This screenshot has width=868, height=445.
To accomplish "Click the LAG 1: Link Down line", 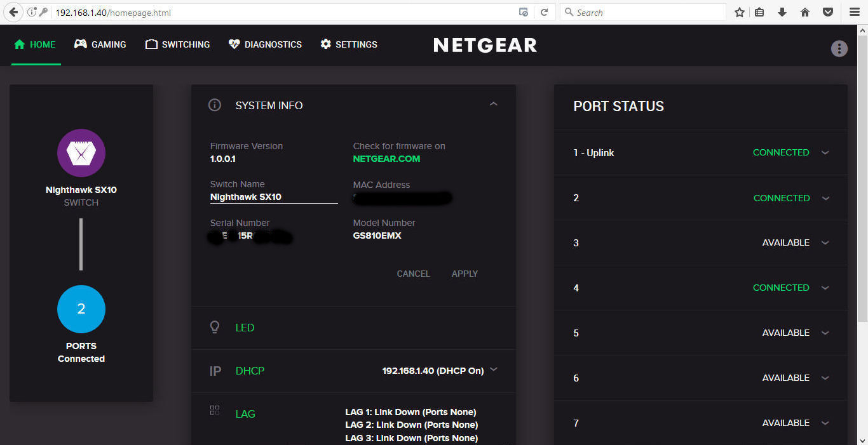I will (x=410, y=412).
